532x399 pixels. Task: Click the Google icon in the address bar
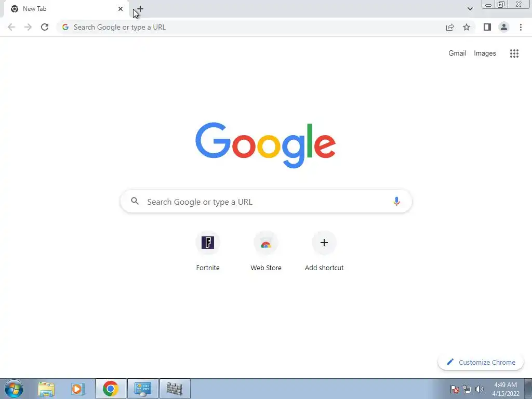click(65, 27)
